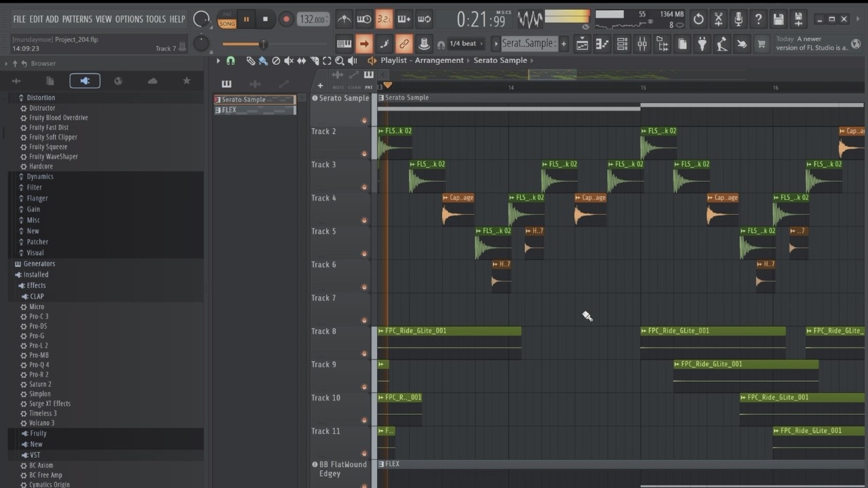The width and height of the screenshot is (868, 488).
Task: Expand the Generators folder in browser
Action: 39,264
